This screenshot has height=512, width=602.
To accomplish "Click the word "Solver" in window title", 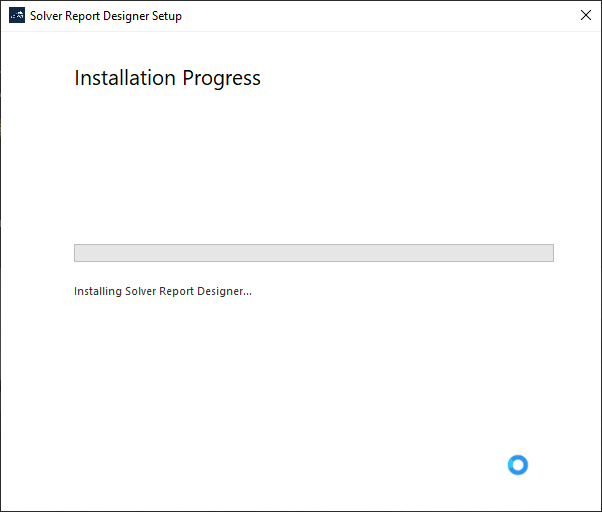I will point(47,16).
